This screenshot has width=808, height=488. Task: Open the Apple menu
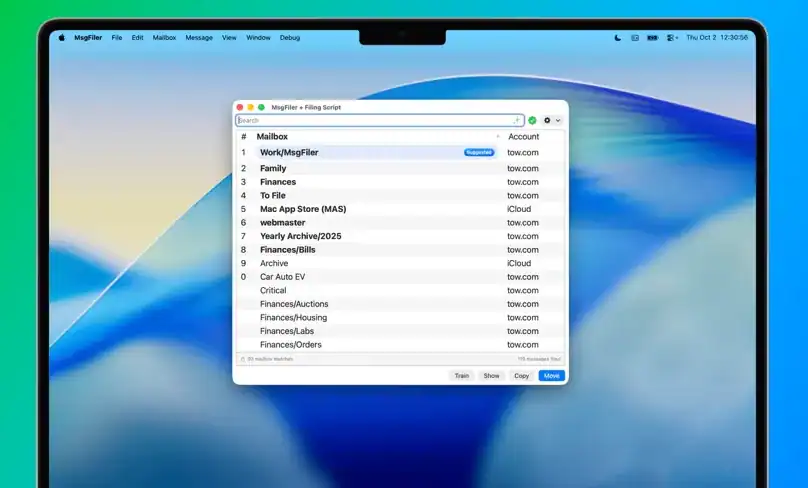click(x=62, y=38)
